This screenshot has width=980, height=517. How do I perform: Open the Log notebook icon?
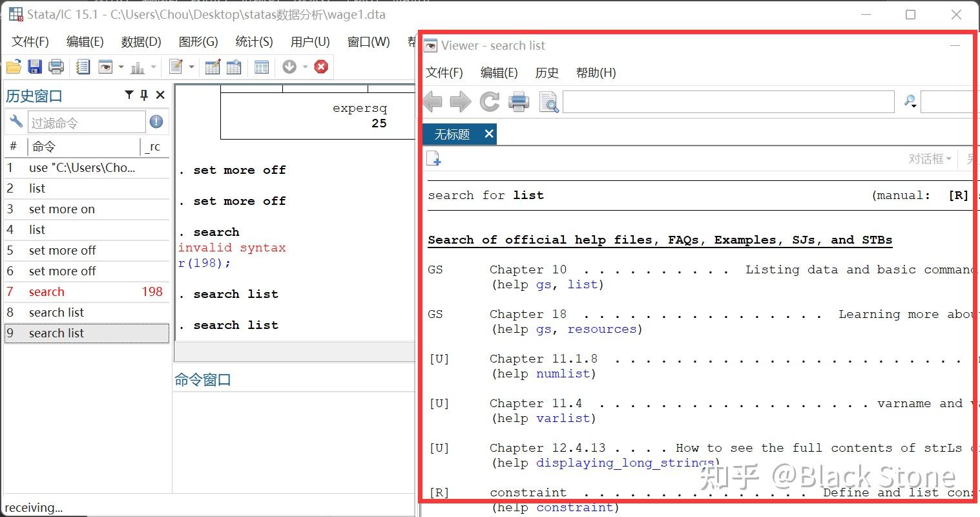tap(83, 67)
